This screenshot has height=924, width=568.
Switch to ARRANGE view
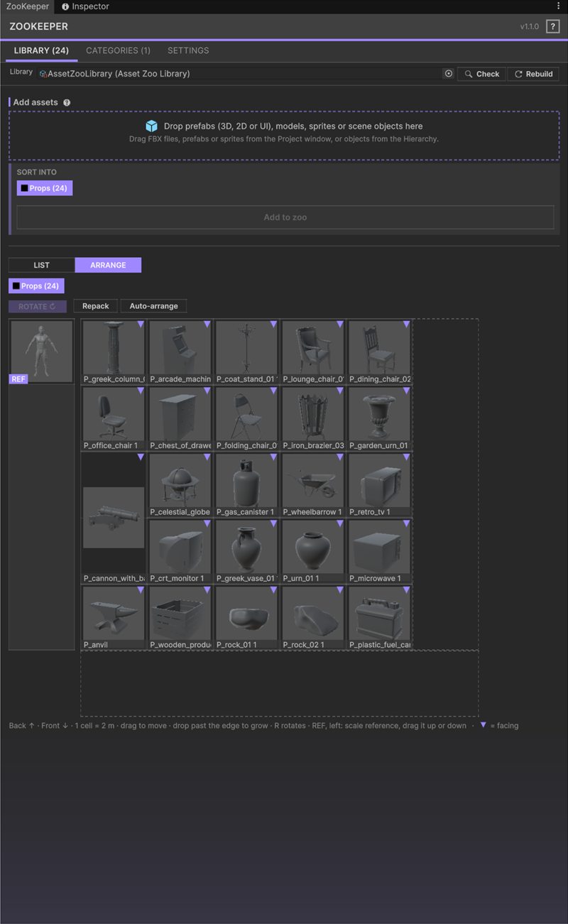pos(108,265)
